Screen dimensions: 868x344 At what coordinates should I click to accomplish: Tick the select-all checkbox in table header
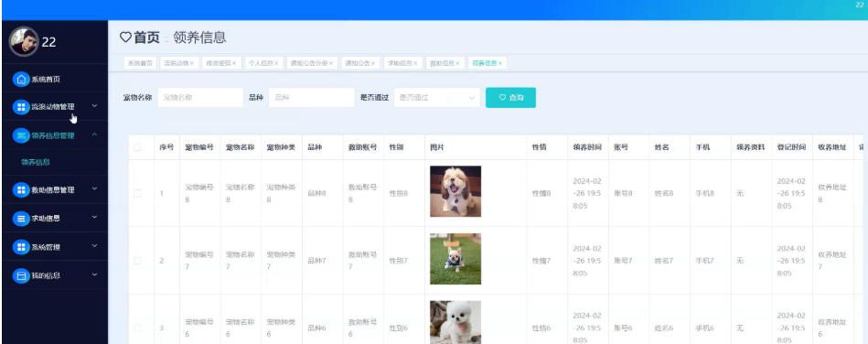pyautogui.click(x=137, y=147)
